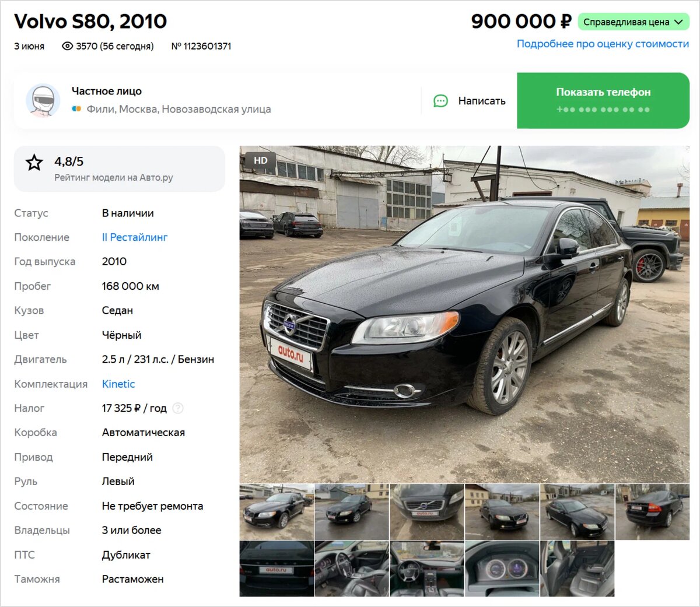The image size is (700, 607).
Task: Select the steering wheel interior thumbnail
Action: (x=426, y=569)
